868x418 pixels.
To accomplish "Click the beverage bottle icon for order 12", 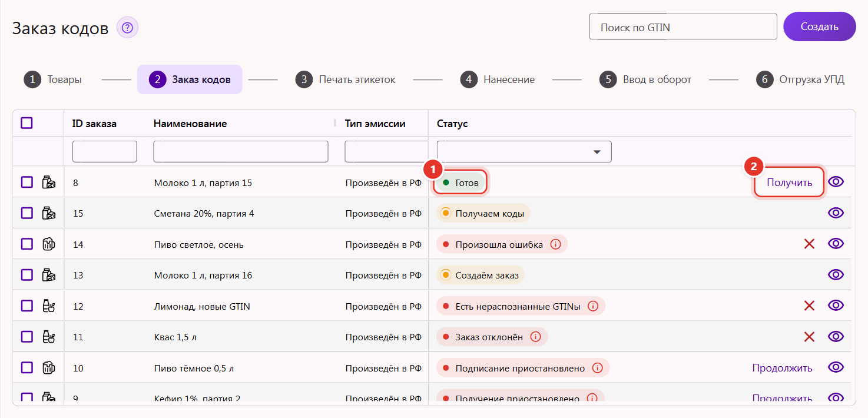I will click(x=49, y=306).
